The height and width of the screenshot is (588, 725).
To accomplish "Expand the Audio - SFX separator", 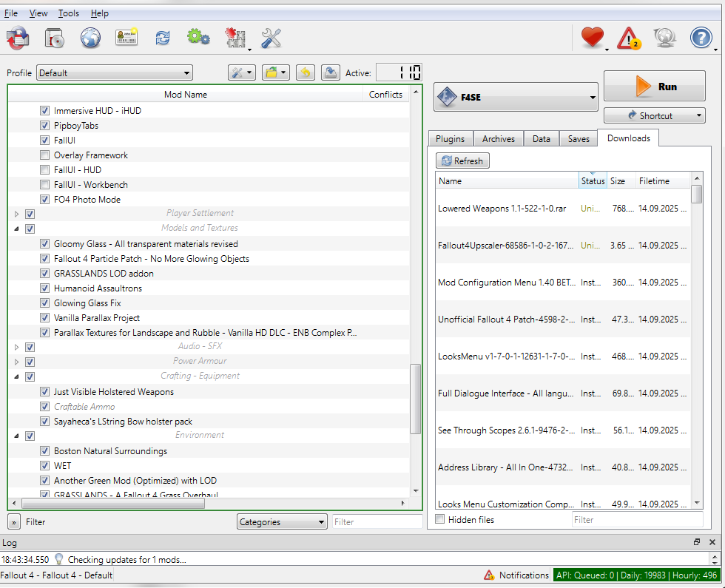I will click(16, 347).
